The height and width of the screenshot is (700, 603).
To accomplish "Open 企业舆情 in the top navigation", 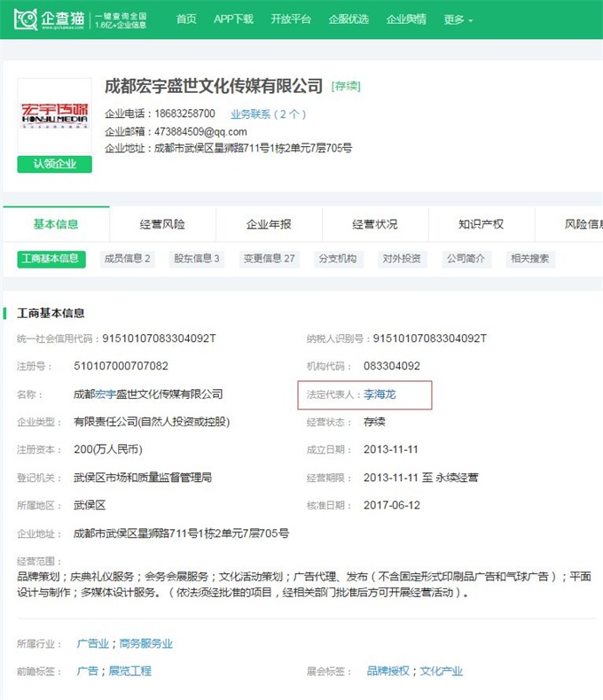I will tap(406, 19).
